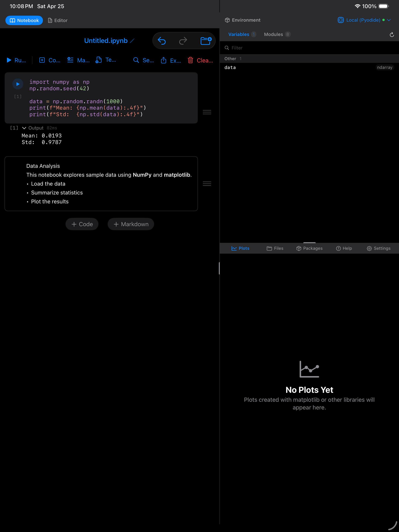This screenshot has width=399, height=532.
Task: Rename notebook using the pencil icon
Action: coord(132,41)
